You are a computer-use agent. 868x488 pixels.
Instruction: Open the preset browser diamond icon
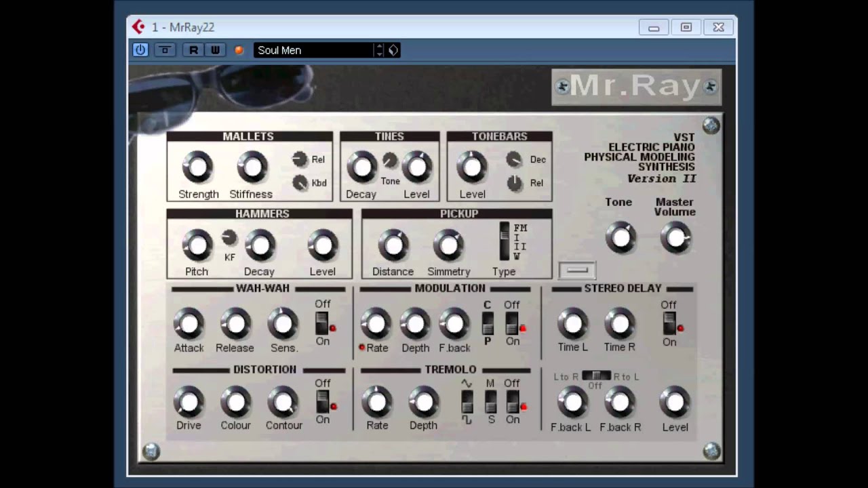(393, 50)
